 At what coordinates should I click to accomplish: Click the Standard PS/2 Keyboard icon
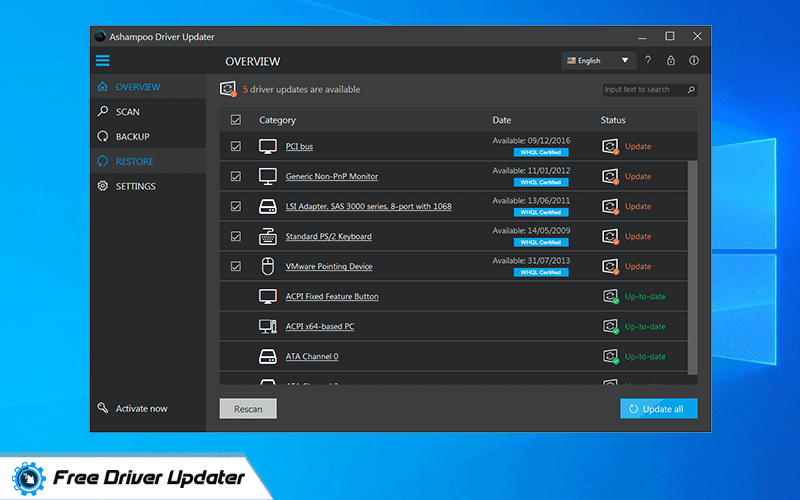pos(268,236)
